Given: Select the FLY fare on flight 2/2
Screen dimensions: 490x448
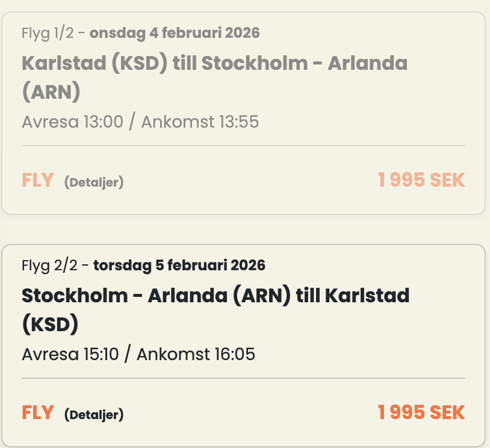Looking at the screenshot, I should click(38, 413).
